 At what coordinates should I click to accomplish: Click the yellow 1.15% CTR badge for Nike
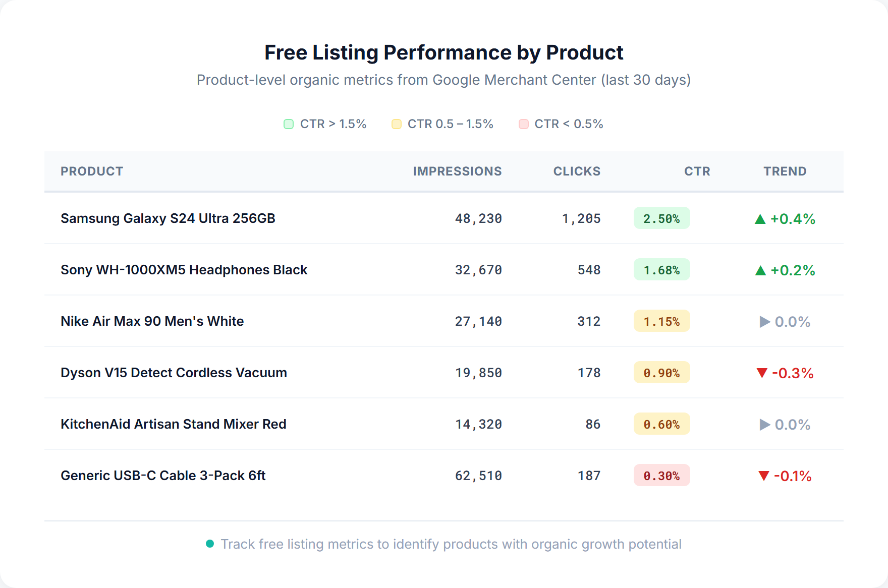pyautogui.click(x=661, y=321)
